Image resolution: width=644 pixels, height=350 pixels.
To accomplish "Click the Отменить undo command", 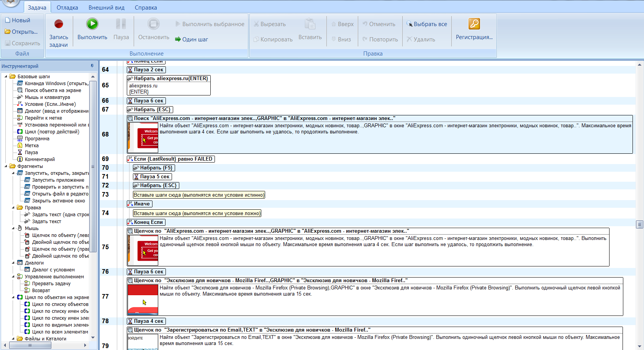I will click(379, 24).
